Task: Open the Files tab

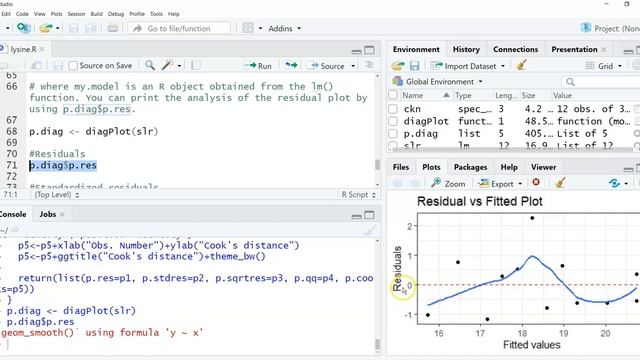Action: click(400, 167)
